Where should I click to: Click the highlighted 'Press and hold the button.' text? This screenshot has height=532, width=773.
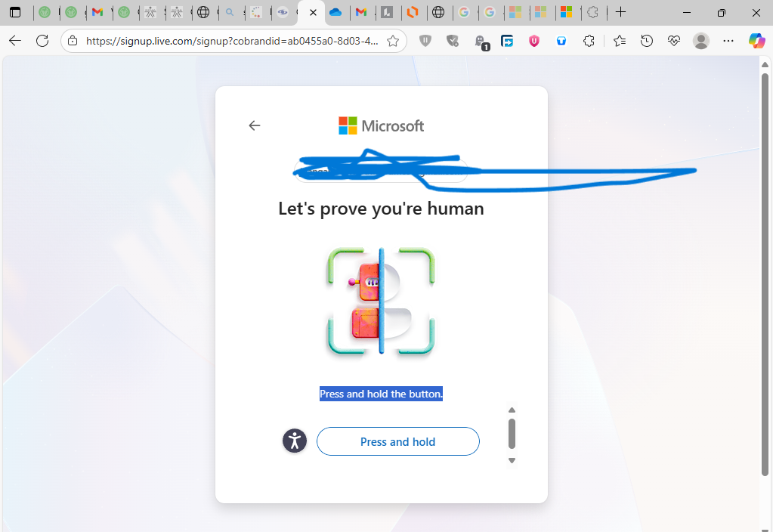coord(381,394)
